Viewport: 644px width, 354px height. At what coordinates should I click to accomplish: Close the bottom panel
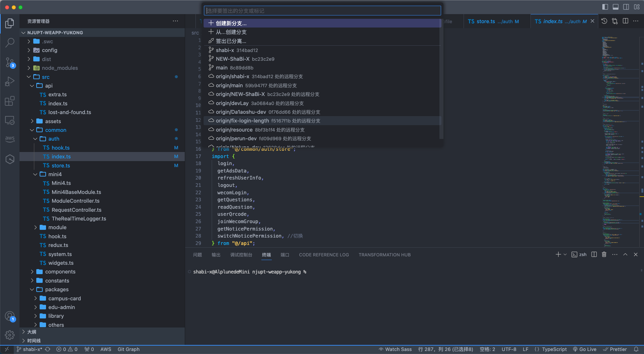coord(636,254)
